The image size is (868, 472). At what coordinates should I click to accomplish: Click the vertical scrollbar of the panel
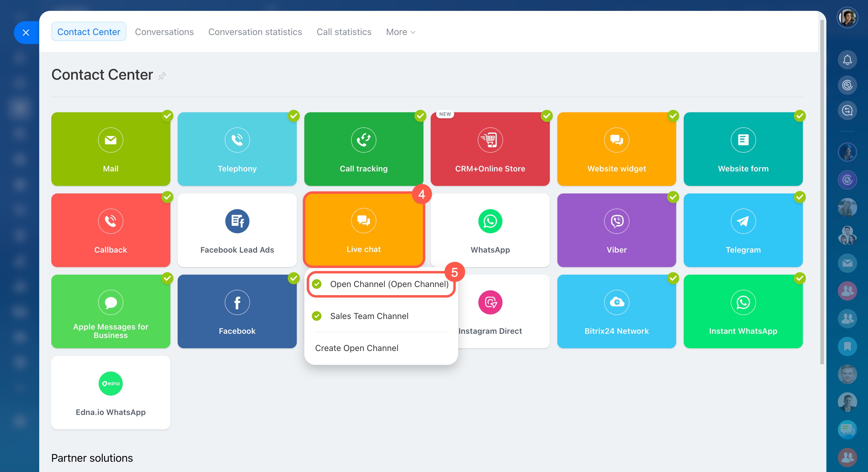click(822, 192)
